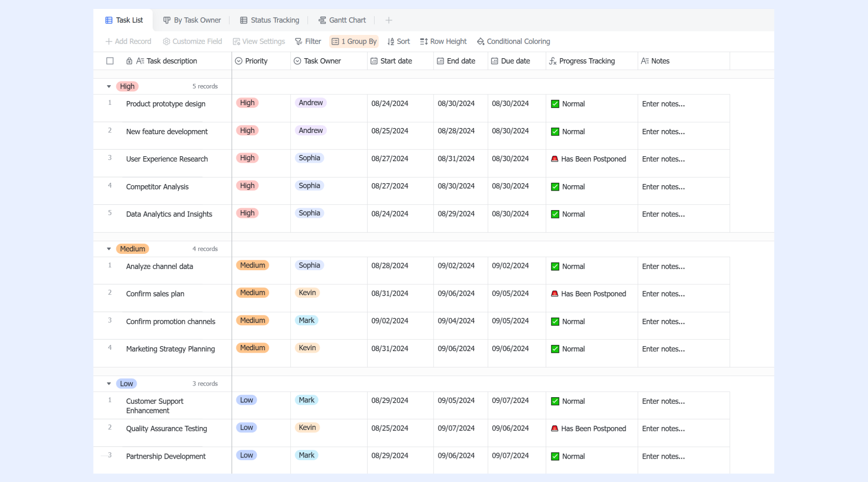Collapse the High priority group
Image resolution: width=868 pixels, height=482 pixels.
(108, 86)
